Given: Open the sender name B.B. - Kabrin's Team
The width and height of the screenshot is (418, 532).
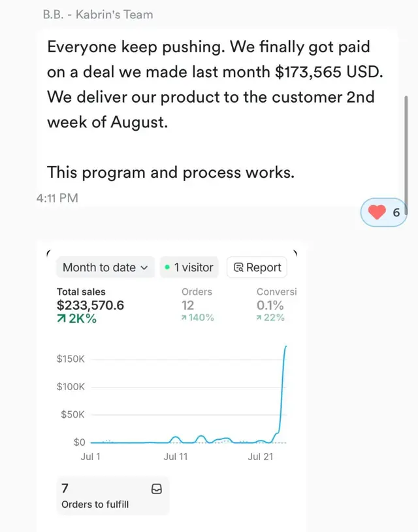Looking at the screenshot, I should (x=98, y=14).
